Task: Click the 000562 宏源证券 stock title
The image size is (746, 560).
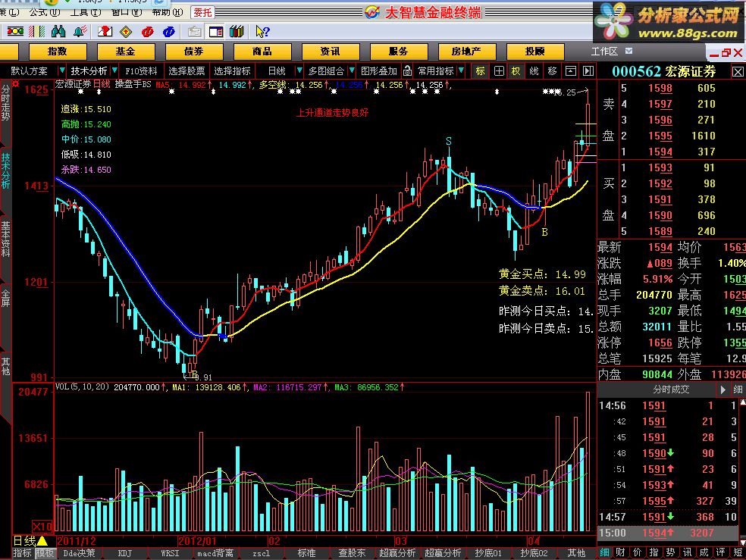Action: coord(663,72)
